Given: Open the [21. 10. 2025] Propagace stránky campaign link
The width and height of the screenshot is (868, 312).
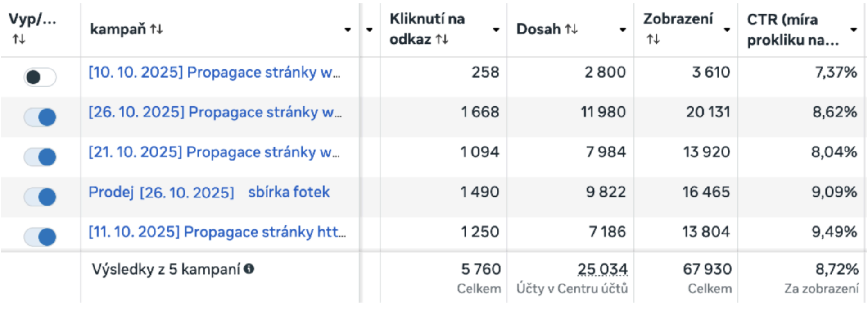Looking at the screenshot, I should click(214, 152).
